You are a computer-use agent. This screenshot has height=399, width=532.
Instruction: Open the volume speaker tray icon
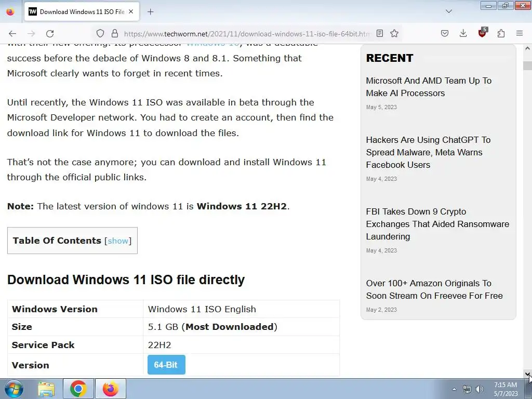click(480, 389)
